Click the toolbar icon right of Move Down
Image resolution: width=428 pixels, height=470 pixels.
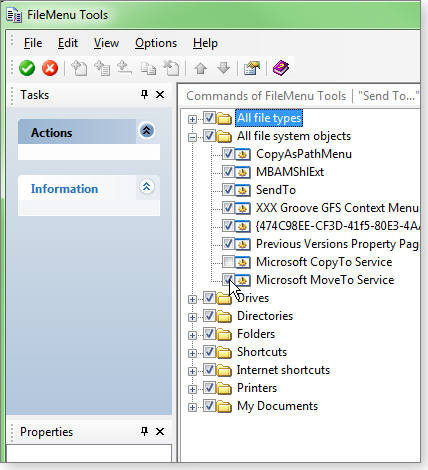[x=252, y=68]
